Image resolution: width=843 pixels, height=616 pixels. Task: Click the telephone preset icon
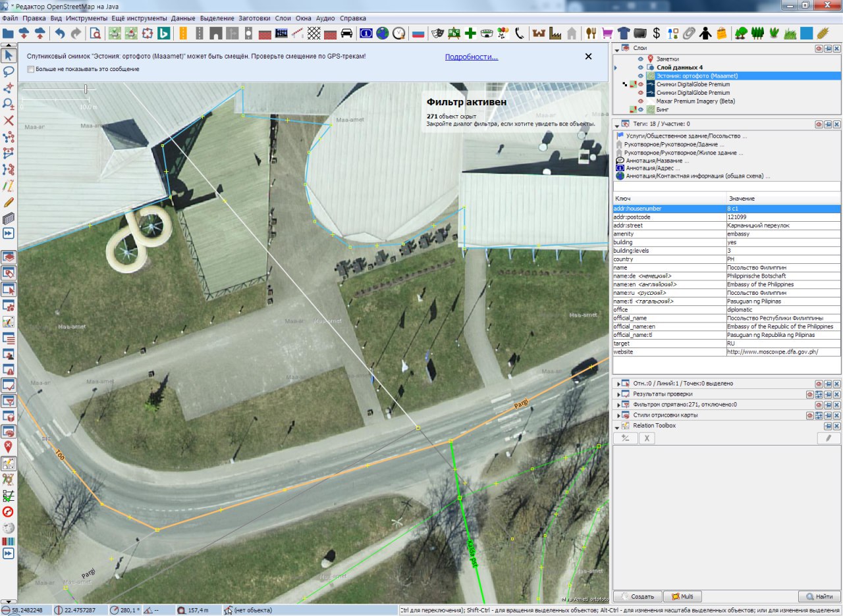(x=520, y=32)
